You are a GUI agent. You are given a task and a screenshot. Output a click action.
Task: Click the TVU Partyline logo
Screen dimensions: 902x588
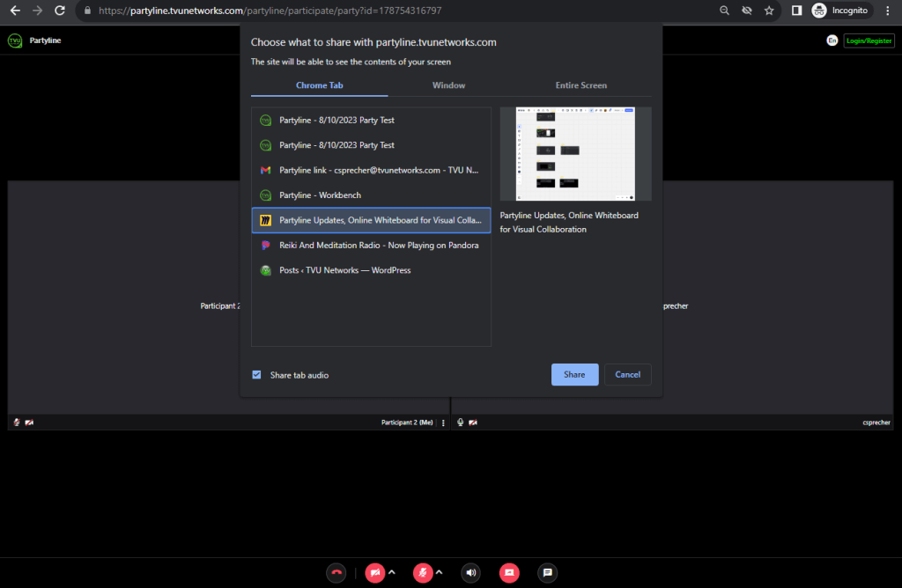click(15, 40)
